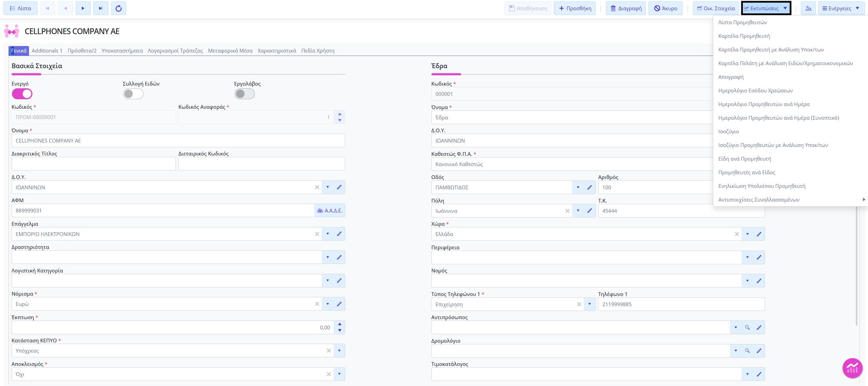Expand the Κατάσταση ΚΕΠΥΟ dropdown
Screen dimensions: 868x386
pyautogui.click(x=339, y=351)
